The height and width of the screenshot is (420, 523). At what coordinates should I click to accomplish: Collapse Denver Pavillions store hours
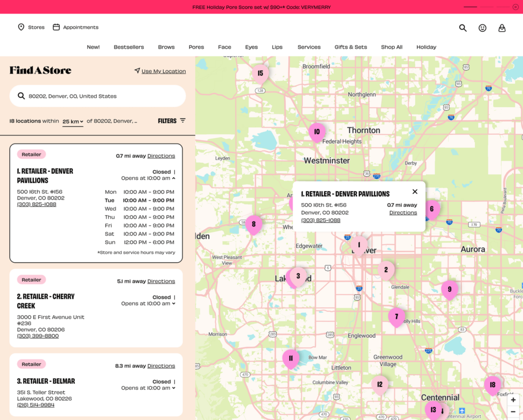174,178
